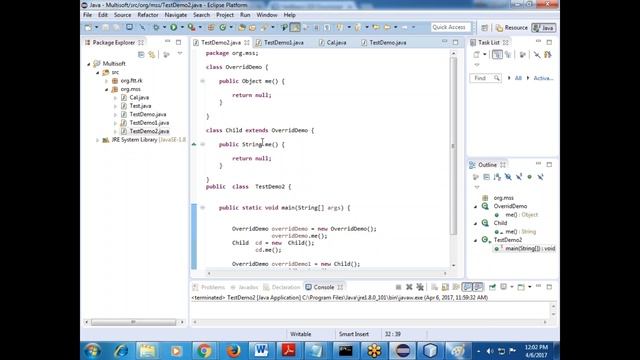The image size is (640, 360).
Task: Click the Find field in Task List
Action: coord(485,78)
